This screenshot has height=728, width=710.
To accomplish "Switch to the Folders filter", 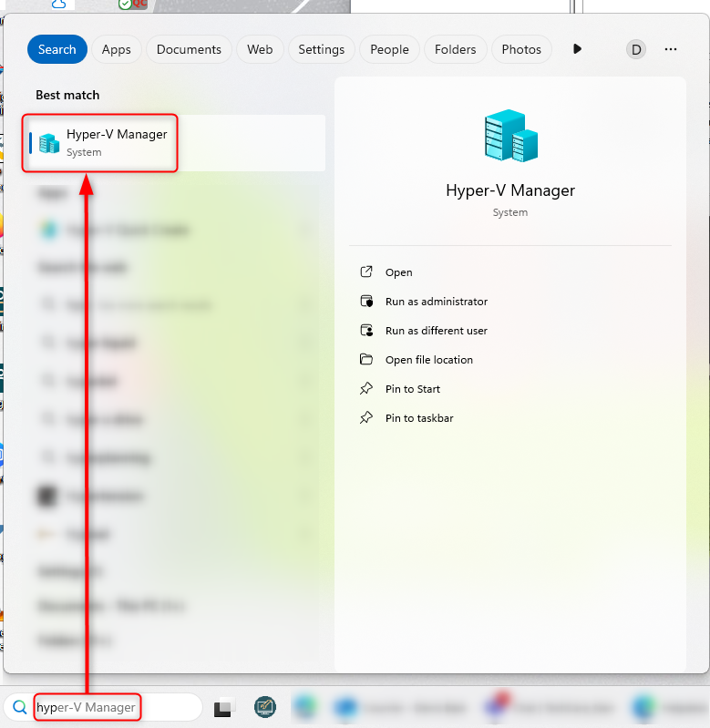I will click(x=455, y=49).
